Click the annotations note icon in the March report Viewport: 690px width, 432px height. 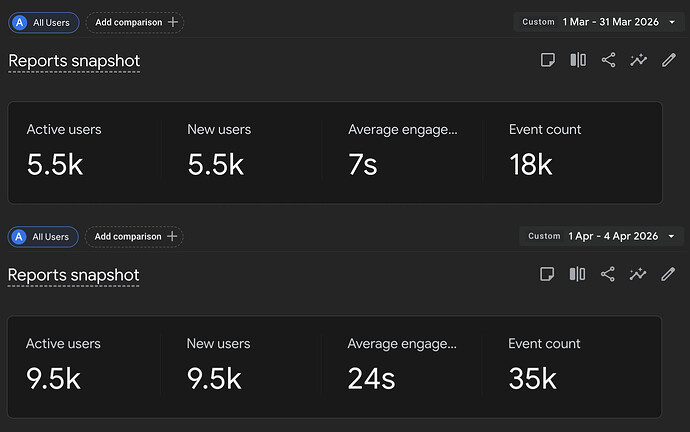547,60
